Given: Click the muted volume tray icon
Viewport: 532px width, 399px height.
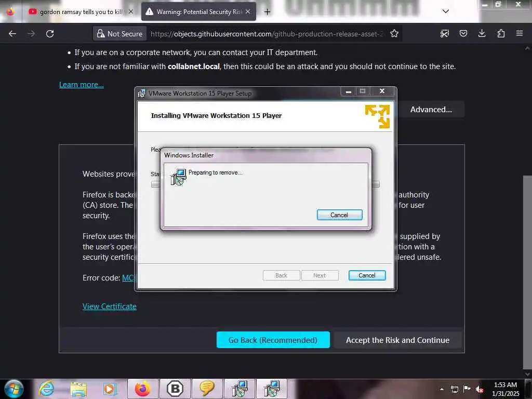Looking at the screenshot, I should 480,389.
